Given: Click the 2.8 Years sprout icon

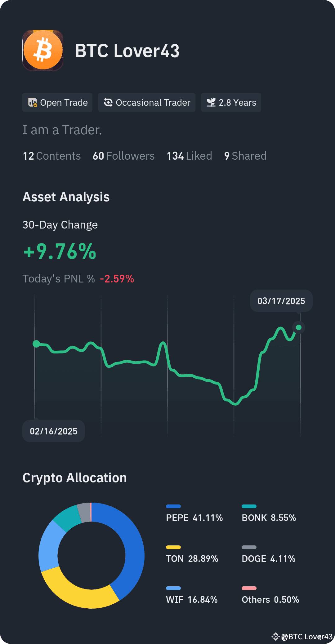Looking at the screenshot, I should click(211, 102).
